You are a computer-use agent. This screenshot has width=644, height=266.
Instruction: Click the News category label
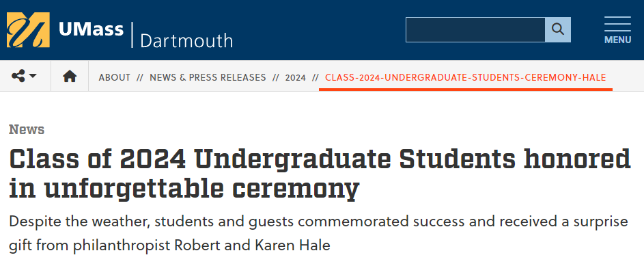(x=27, y=129)
